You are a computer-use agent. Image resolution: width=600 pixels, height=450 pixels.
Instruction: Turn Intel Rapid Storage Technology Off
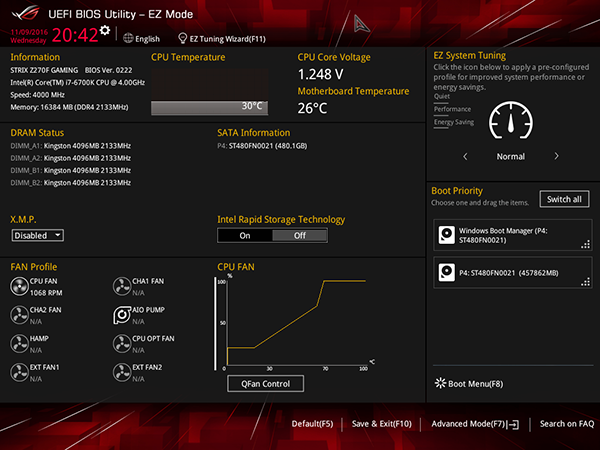tap(300, 236)
